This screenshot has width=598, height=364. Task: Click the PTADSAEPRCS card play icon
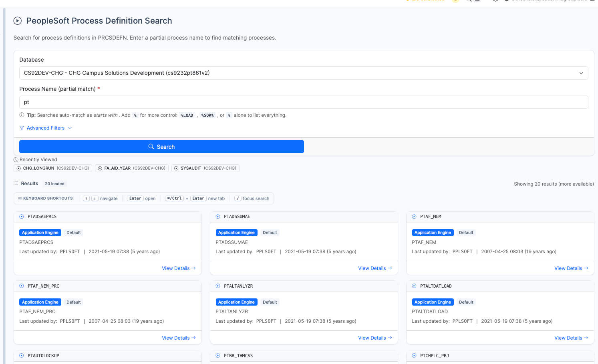[x=22, y=217]
